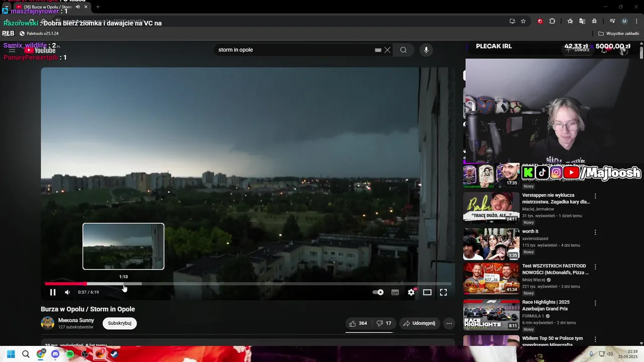
Task: Open the on-screen keyboard icon in the search box
Action: (x=378, y=50)
